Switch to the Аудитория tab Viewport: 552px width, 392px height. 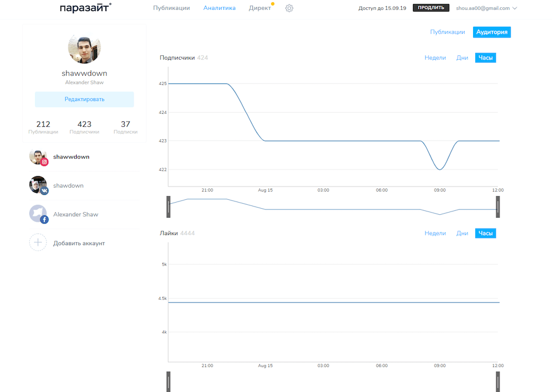pyautogui.click(x=492, y=32)
